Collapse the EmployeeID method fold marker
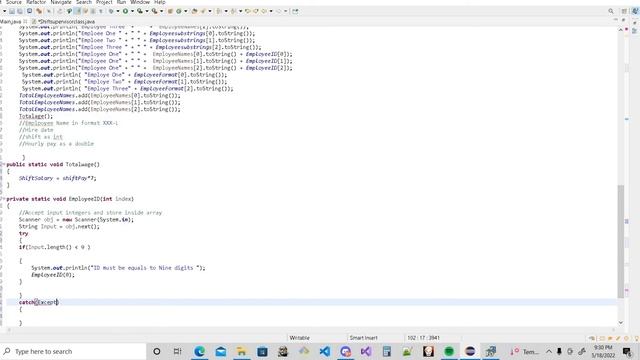The width and height of the screenshot is (640, 360). pyautogui.click(x=3, y=199)
